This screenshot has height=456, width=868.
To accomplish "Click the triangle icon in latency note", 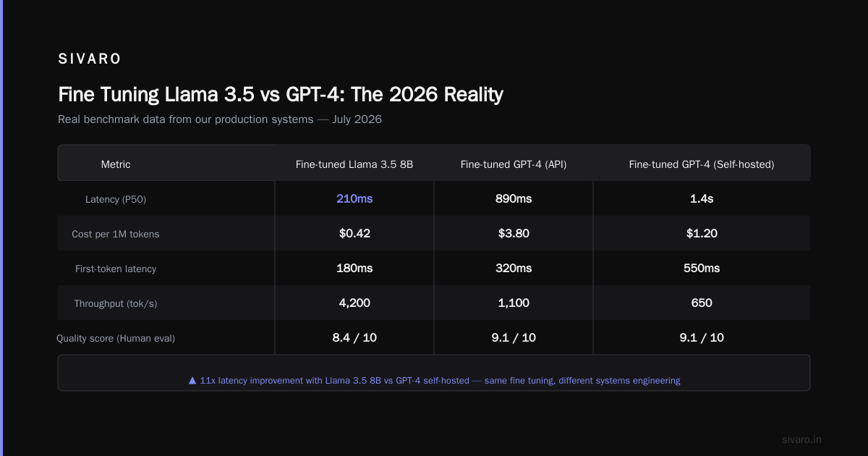I will [x=192, y=380].
